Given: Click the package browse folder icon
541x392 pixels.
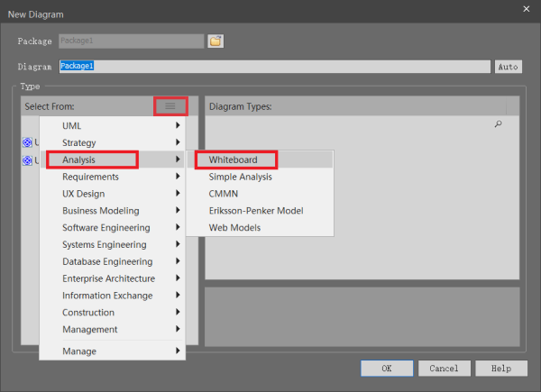Looking at the screenshot, I should (215, 41).
